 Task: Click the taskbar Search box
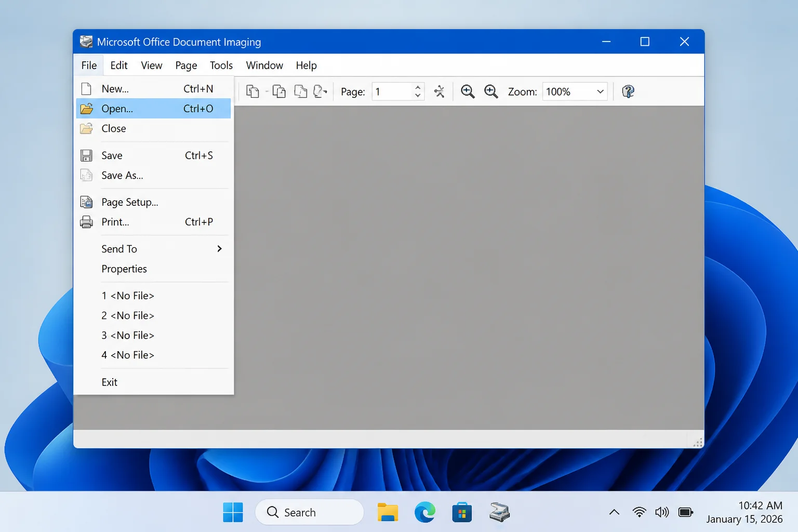[x=310, y=512]
